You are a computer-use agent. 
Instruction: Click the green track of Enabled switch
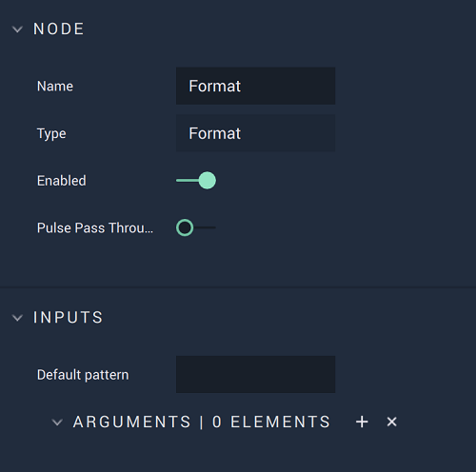click(x=188, y=181)
